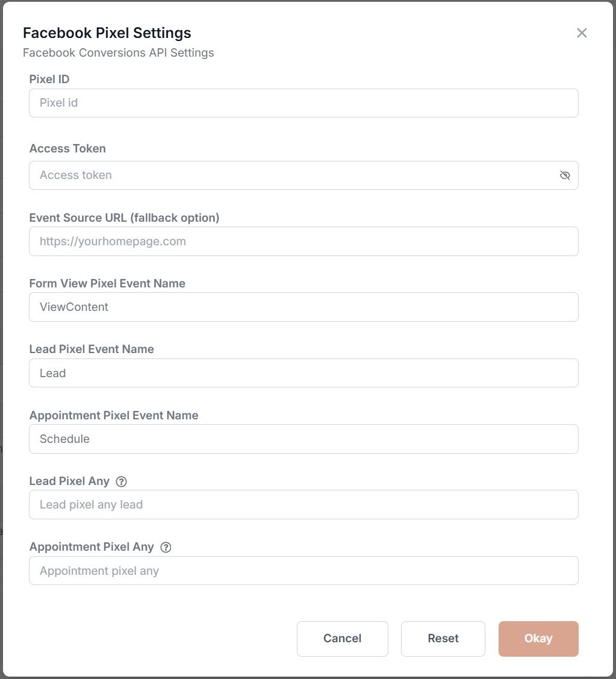Click the Schedule event name value
The image size is (616, 679).
64,439
